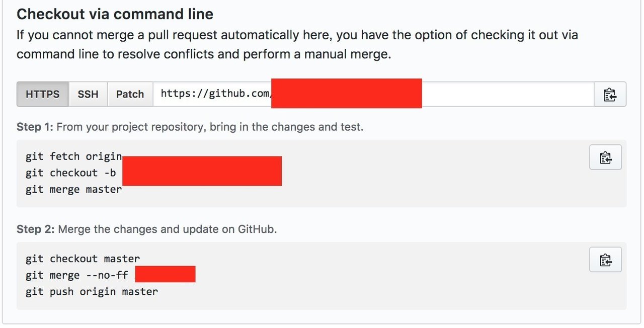Click inside the github.com URL field
The image size is (644, 328).
point(373,94)
